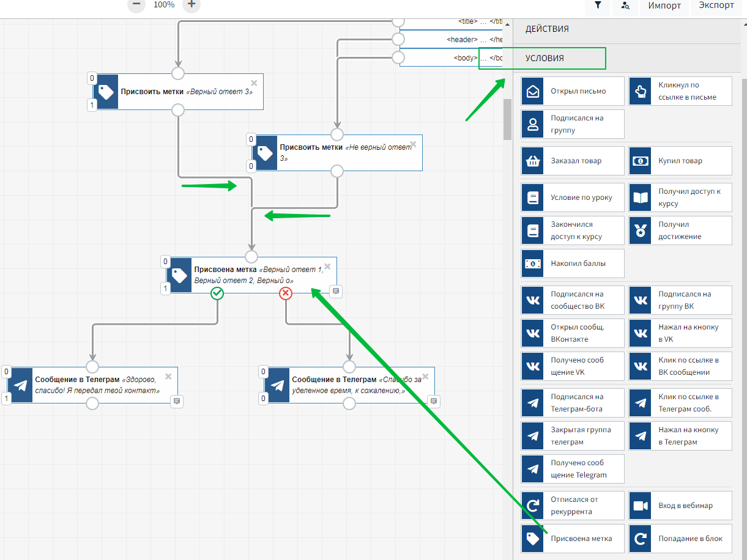Click the filter funnel icon in toolbar

[598, 6]
